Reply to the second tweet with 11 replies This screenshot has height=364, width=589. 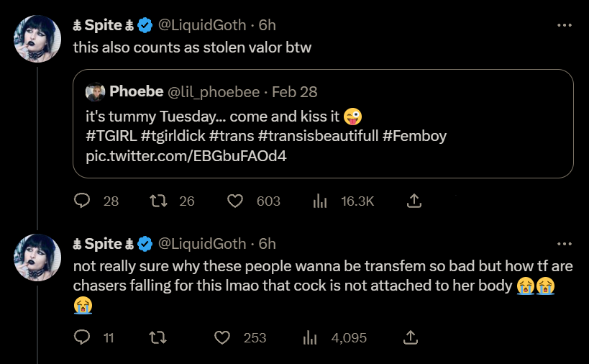coord(81,337)
